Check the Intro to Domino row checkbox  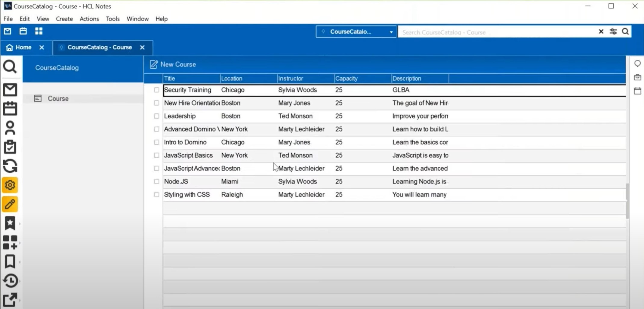(x=156, y=142)
